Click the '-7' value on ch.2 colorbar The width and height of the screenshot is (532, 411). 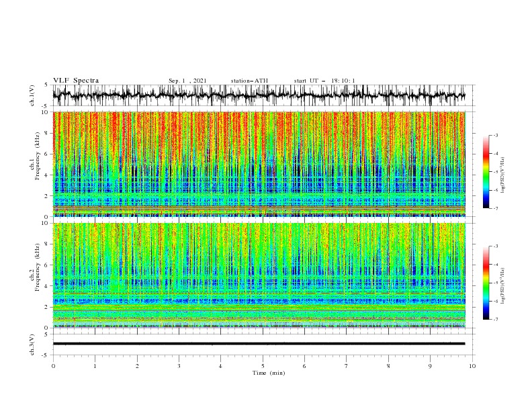click(494, 320)
